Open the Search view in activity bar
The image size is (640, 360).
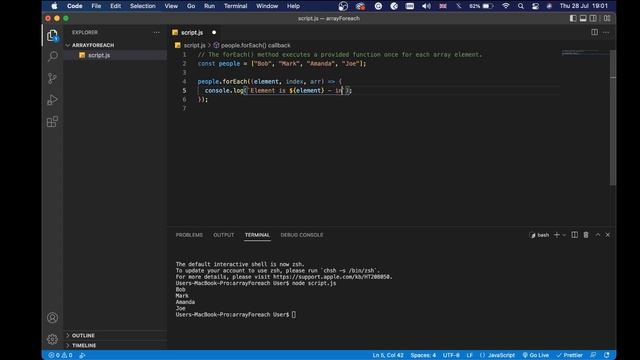tap(52, 56)
